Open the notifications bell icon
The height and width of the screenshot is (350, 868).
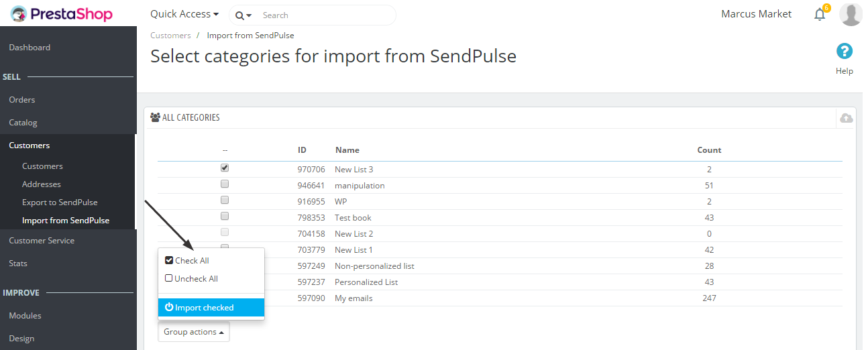[820, 14]
